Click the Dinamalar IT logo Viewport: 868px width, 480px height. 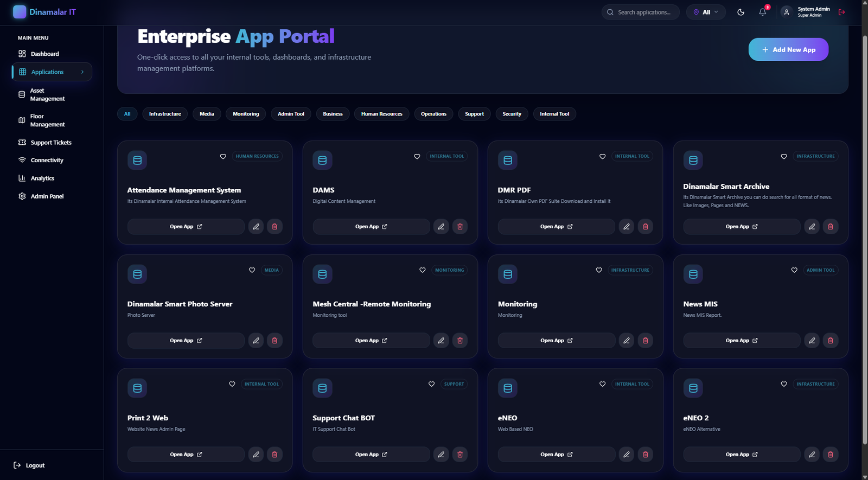click(x=44, y=12)
